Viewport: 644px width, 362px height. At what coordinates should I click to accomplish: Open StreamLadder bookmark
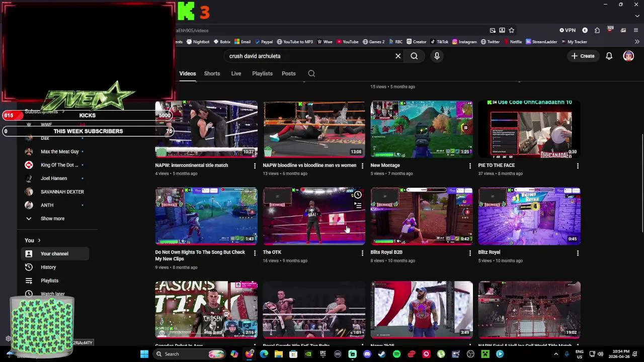[x=541, y=42]
